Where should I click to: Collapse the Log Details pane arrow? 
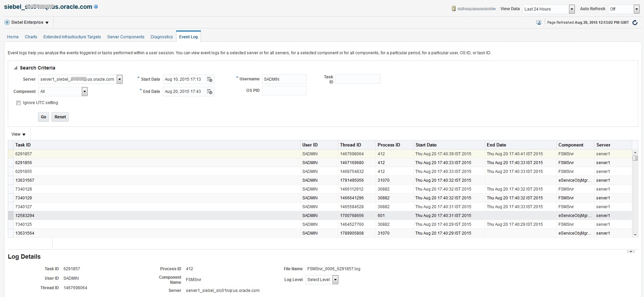coord(631,251)
